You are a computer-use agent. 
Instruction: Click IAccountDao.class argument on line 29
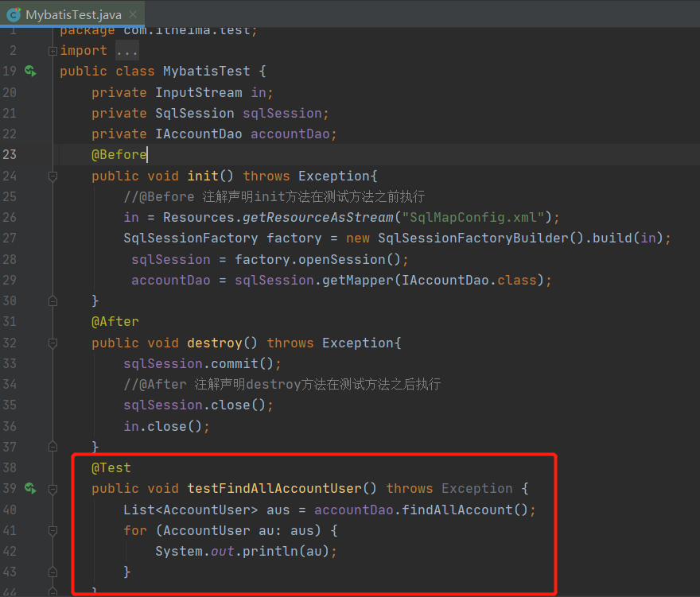coord(469,280)
